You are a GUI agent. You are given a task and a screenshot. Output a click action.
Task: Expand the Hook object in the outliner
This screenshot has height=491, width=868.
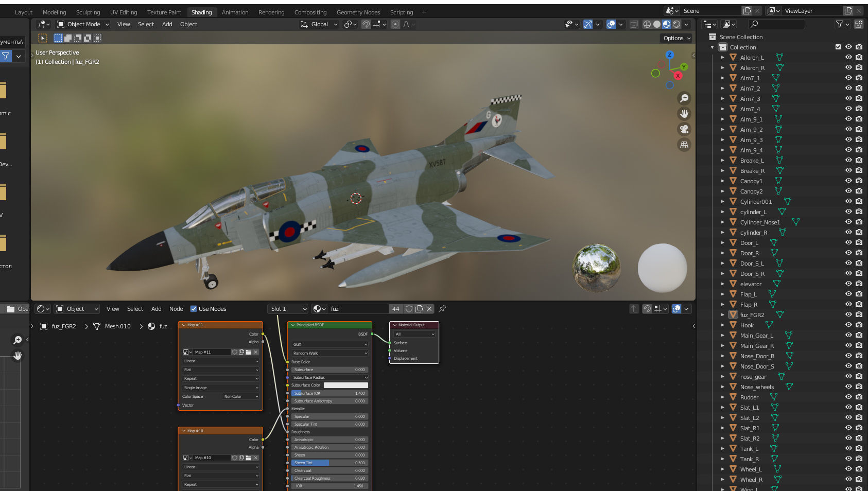click(x=722, y=325)
